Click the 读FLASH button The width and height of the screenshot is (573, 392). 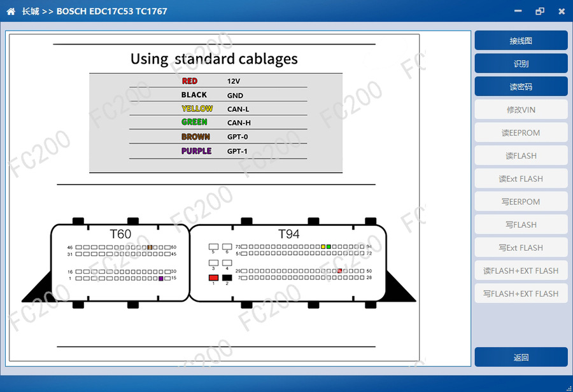click(521, 156)
